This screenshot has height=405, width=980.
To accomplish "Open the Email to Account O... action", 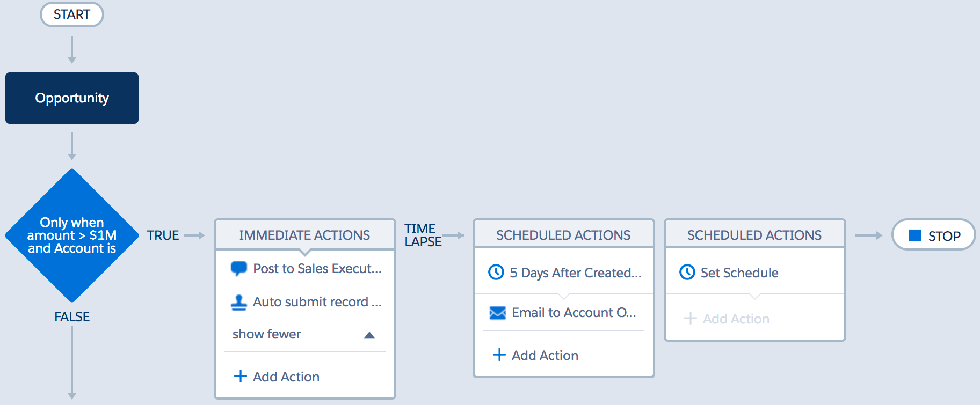I will click(574, 313).
